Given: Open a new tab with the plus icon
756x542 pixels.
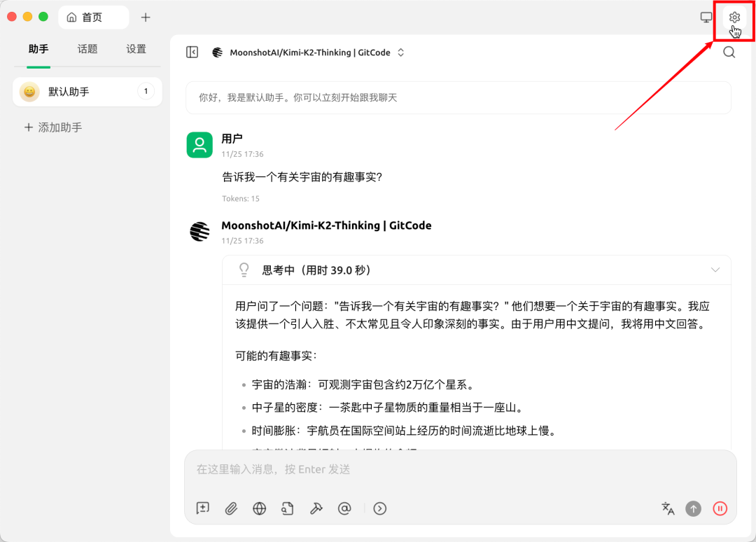Looking at the screenshot, I should coord(145,18).
